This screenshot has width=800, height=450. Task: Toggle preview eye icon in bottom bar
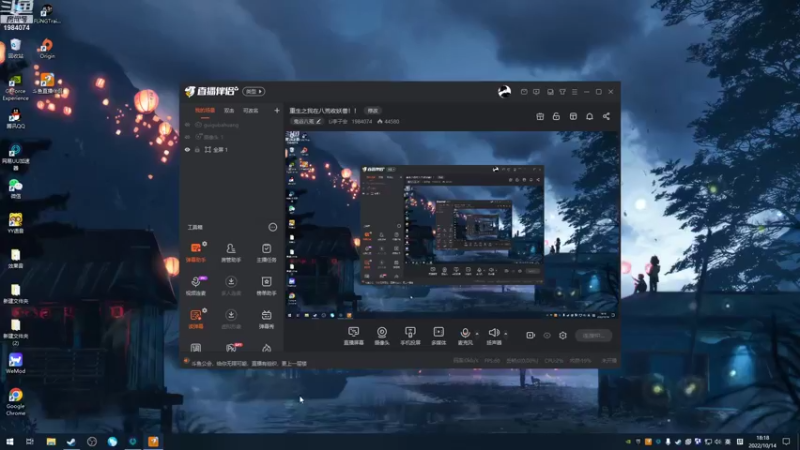(x=547, y=335)
